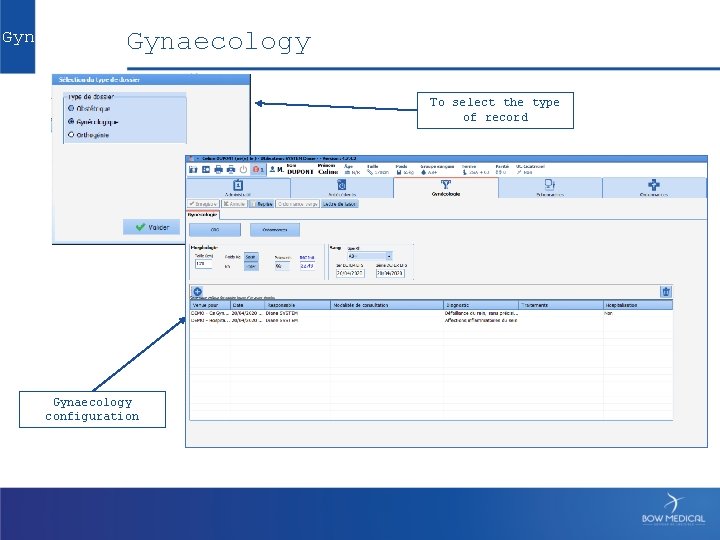Click the first date field in Sang section

coord(350,273)
